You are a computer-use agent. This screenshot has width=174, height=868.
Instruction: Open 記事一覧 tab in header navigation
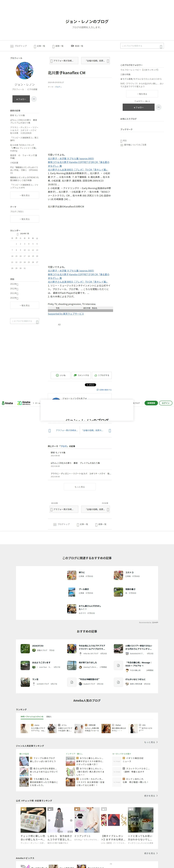[x=40, y=46]
